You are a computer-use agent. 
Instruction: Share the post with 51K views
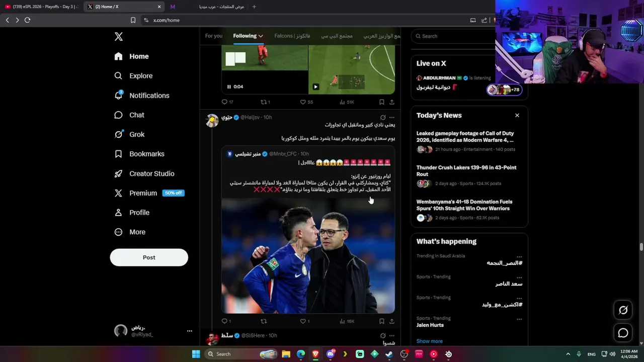pos(392,102)
